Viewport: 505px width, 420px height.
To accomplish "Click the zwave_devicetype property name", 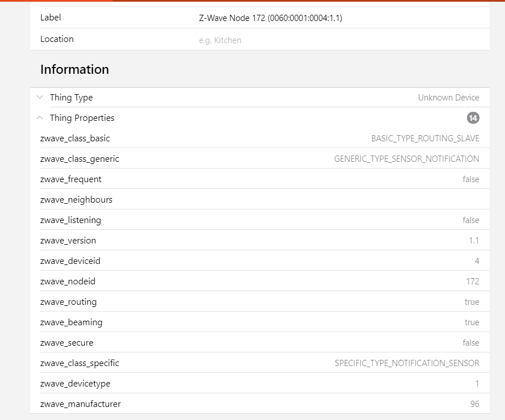I will coord(75,384).
